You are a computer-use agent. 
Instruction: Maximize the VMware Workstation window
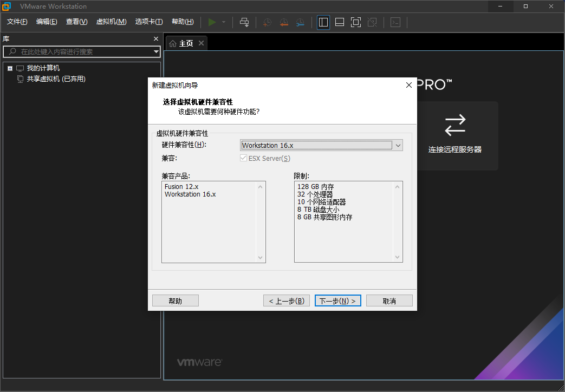click(x=525, y=6)
